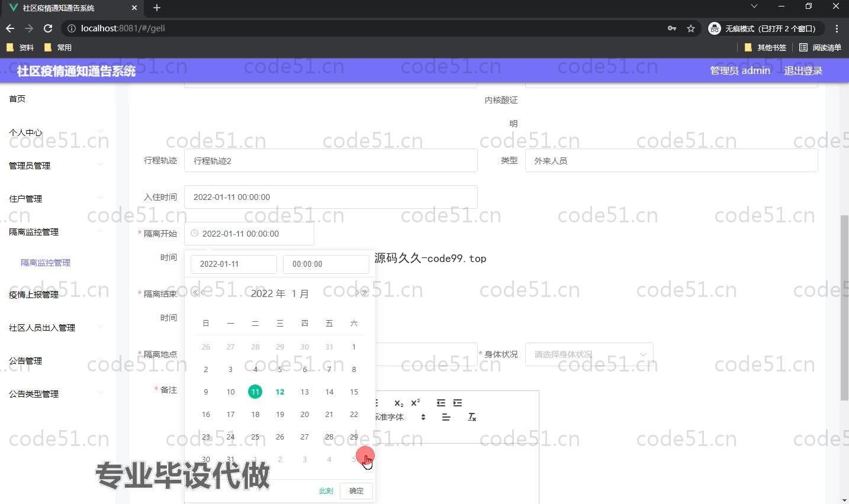Pick January 1 in the calendar
The height and width of the screenshot is (504, 849).
(354, 347)
